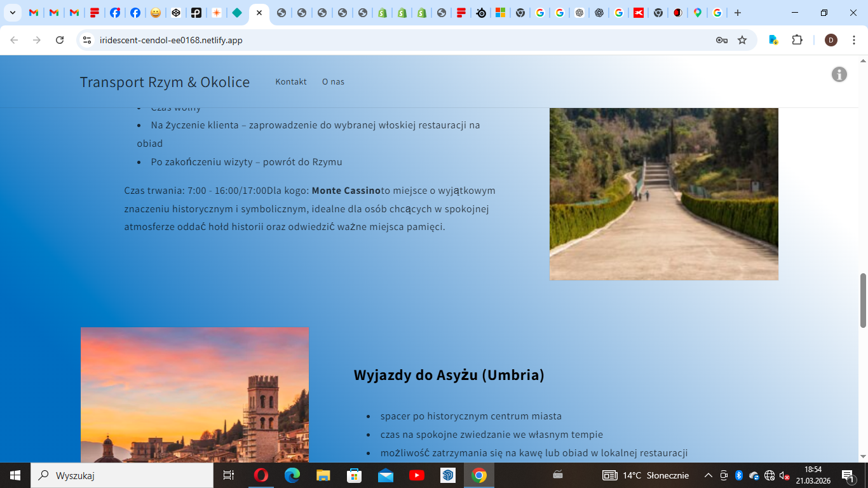View site information icon in address bar
868x488 pixels.
point(88,40)
